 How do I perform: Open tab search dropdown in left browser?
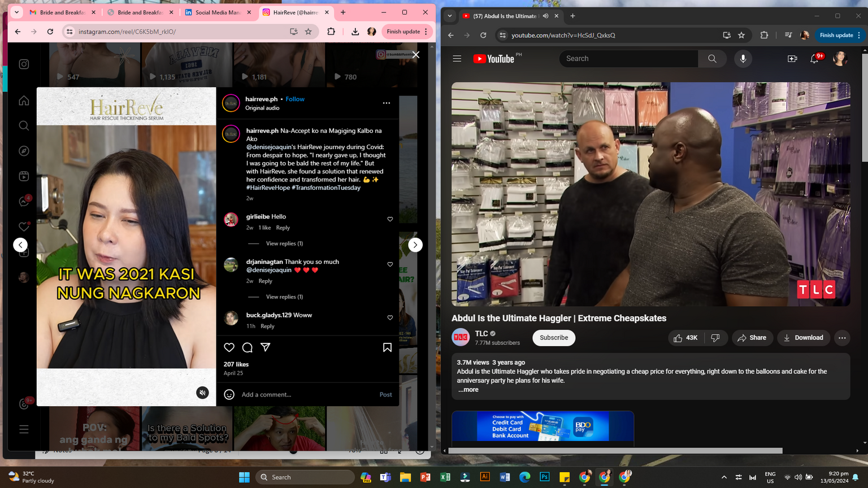coord(16,12)
